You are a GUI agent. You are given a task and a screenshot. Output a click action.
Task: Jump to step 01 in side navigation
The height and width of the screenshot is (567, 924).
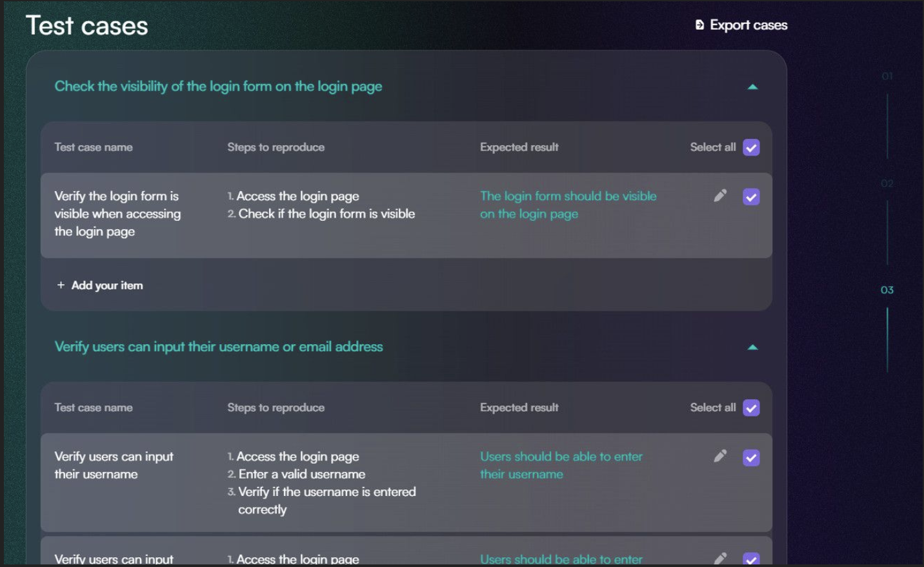pos(887,76)
